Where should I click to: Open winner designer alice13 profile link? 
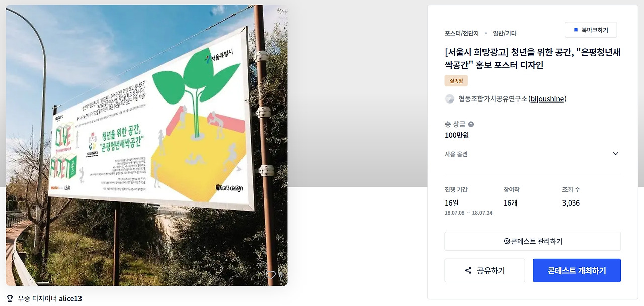(70, 298)
